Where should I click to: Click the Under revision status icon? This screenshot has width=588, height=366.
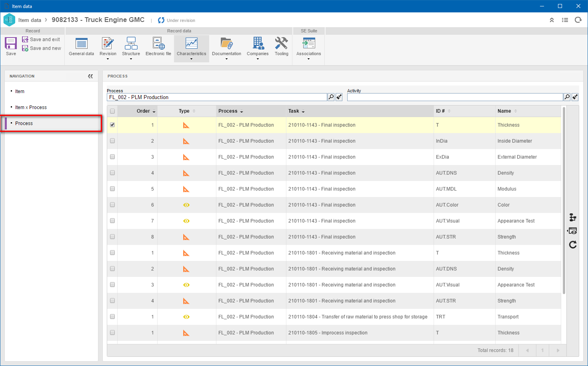point(161,20)
